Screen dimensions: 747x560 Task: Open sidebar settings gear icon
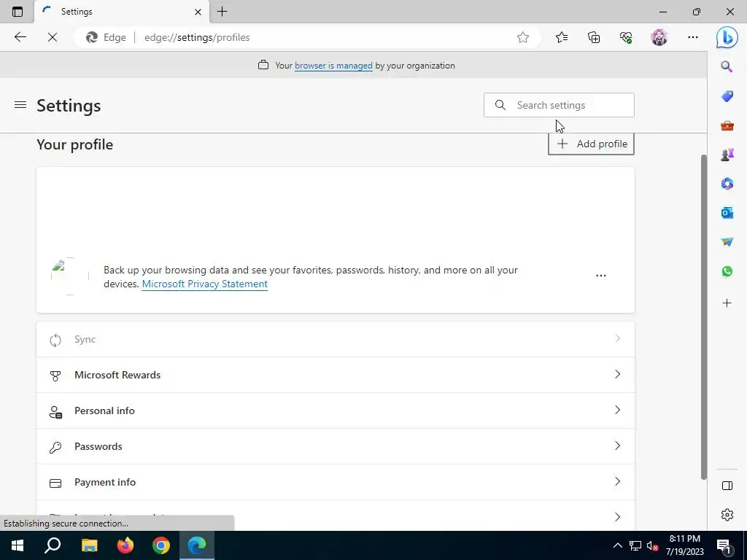(727, 515)
